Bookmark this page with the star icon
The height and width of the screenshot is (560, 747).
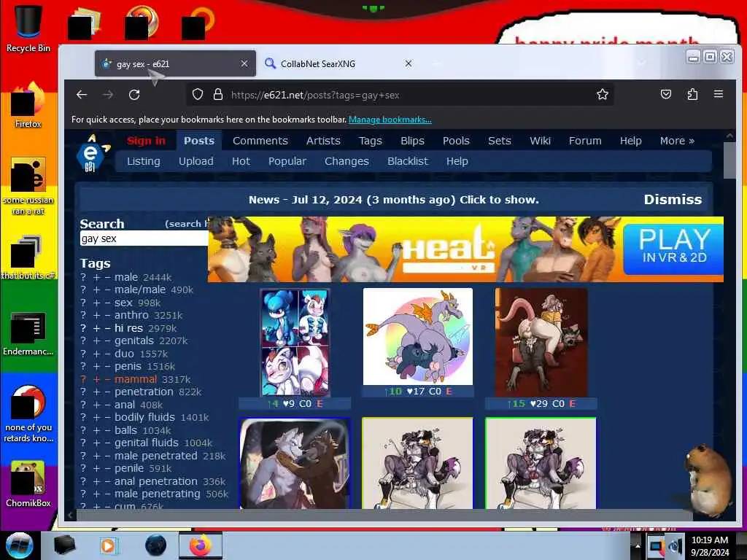point(602,94)
